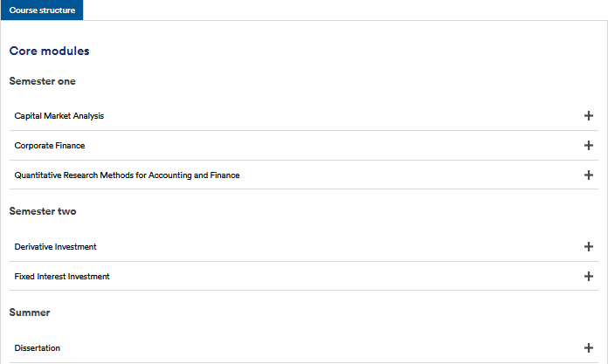Click the Core modules heading
Image resolution: width=608 pixels, height=364 pixels.
click(49, 52)
